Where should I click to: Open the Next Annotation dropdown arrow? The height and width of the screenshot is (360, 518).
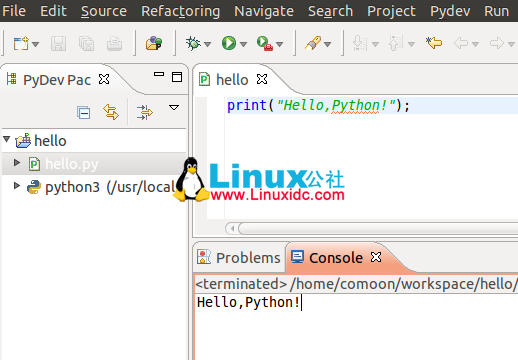click(376, 44)
